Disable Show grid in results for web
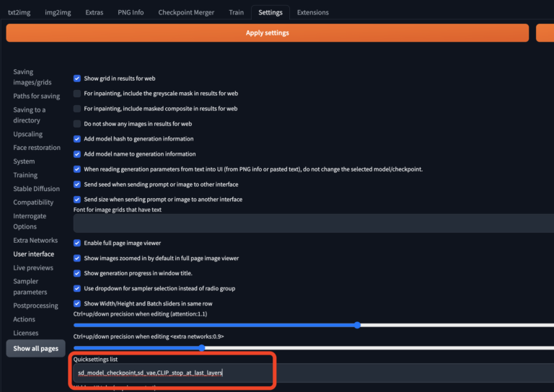554x392 pixels. click(77, 78)
